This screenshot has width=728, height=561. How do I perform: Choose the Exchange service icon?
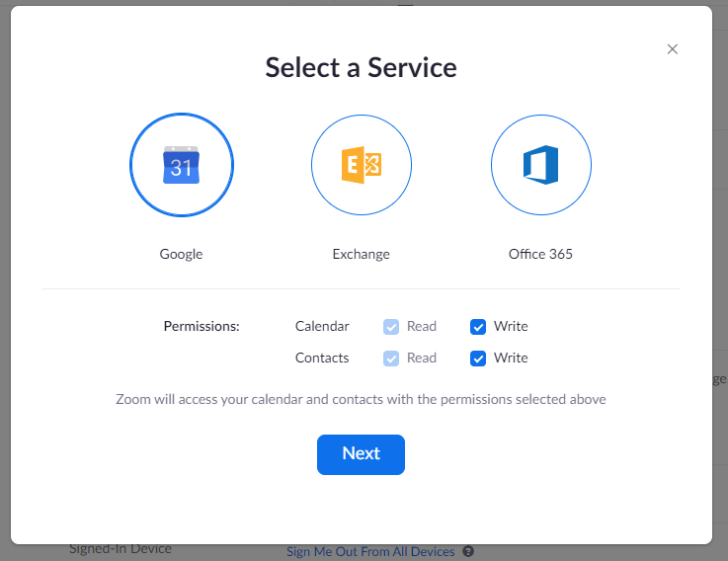point(362,165)
